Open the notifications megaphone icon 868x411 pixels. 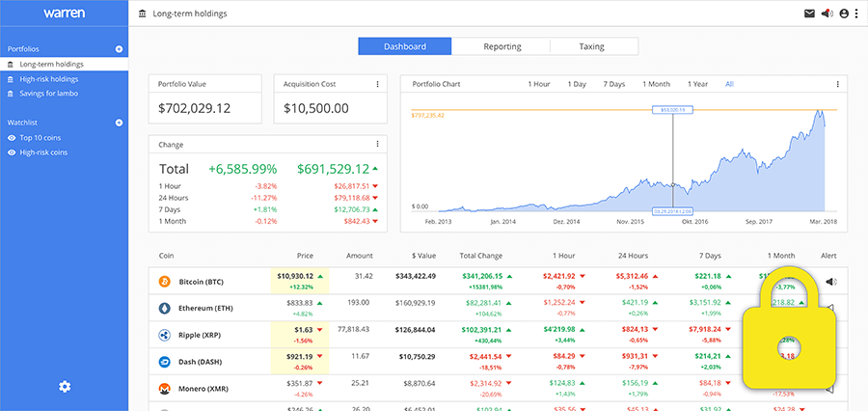point(827,14)
